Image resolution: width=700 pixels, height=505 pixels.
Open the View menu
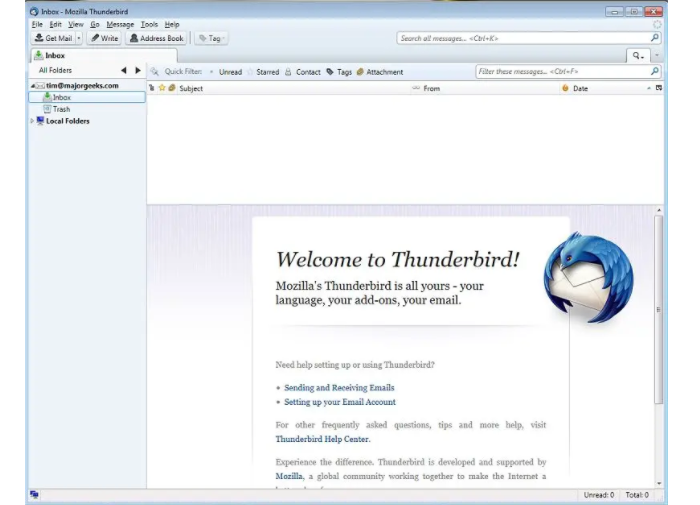[75, 25]
